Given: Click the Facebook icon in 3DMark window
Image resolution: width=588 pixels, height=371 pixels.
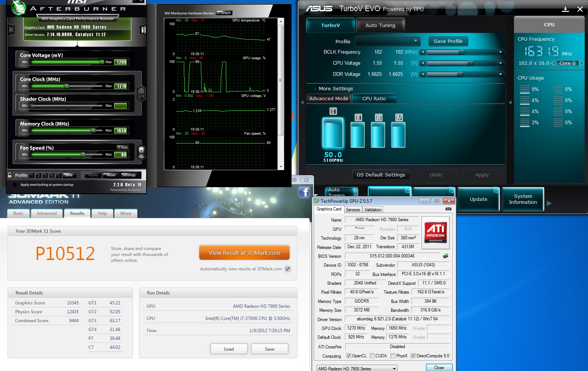Looking at the screenshot, I should click(x=304, y=192).
